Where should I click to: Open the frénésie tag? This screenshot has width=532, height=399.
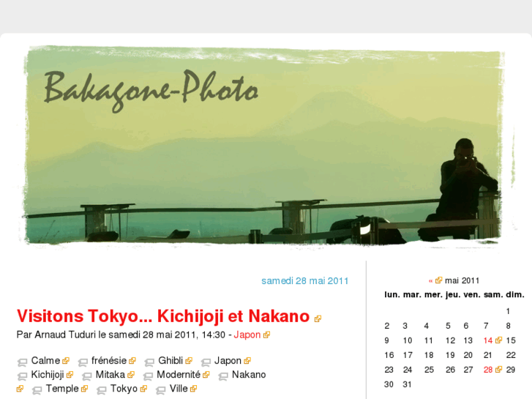coord(109,361)
